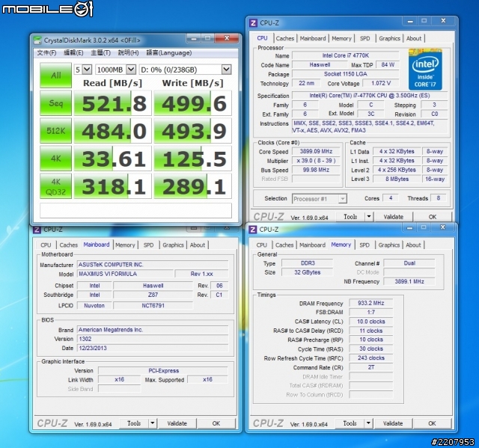Switch to Graphics tab in the Memory window
This screenshot has height=448, width=479.
point(389,245)
